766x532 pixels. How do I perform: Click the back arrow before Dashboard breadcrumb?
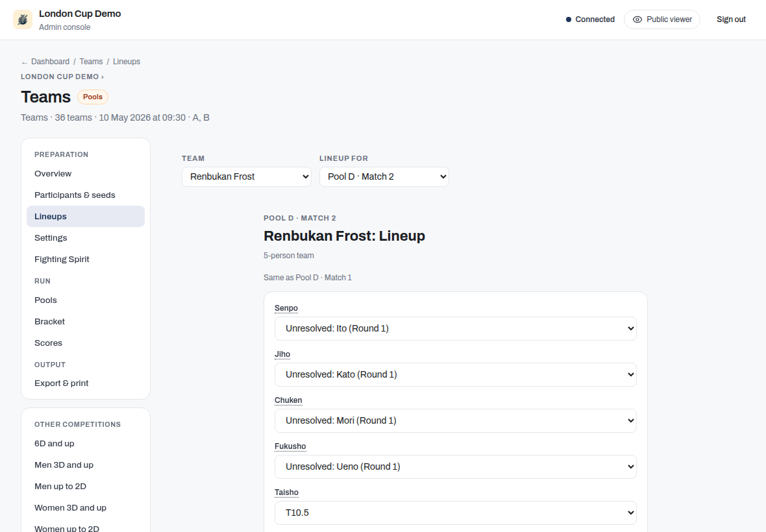pos(24,62)
